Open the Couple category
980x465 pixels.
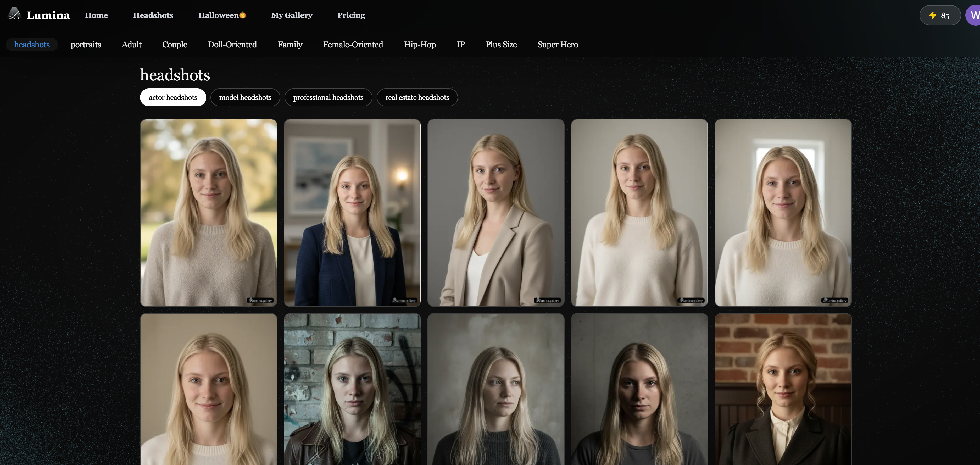pyautogui.click(x=175, y=45)
